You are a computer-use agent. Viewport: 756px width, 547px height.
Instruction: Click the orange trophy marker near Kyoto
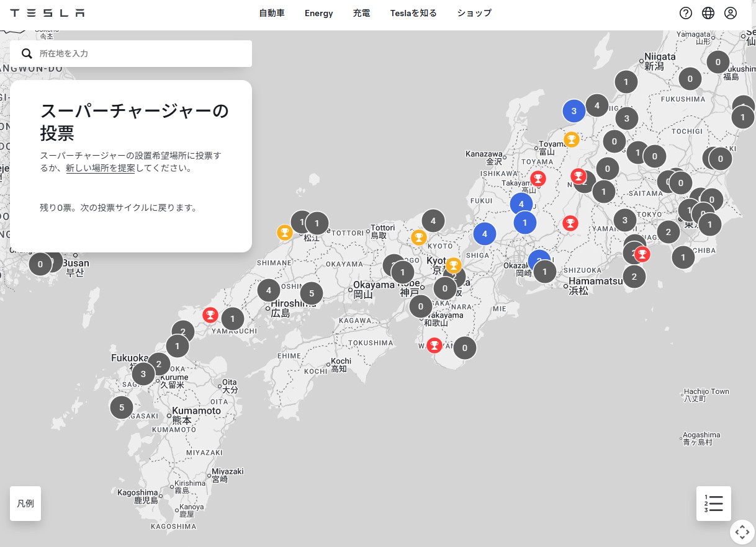click(x=454, y=265)
